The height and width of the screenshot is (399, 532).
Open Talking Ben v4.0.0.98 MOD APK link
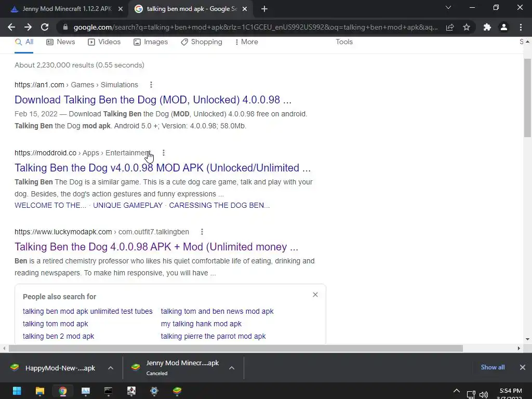163,168
